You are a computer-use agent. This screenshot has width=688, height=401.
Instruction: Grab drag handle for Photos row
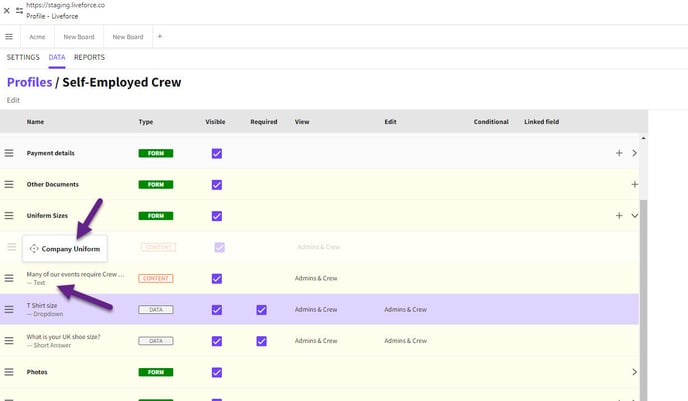pyautogui.click(x=9, y=372)
